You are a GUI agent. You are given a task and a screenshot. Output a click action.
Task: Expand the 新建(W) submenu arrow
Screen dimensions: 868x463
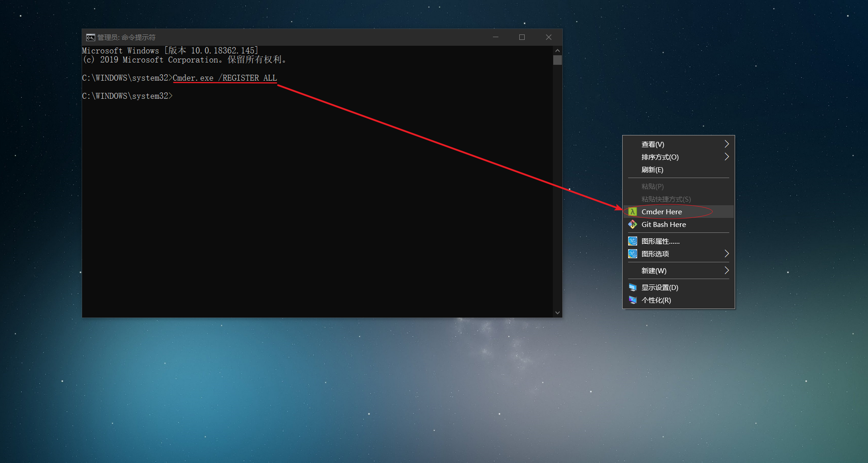pos(727,270)
